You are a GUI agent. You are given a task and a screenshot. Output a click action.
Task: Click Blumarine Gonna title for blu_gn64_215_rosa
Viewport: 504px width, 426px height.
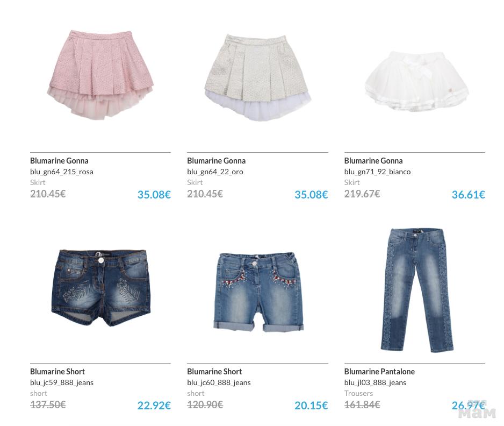tap(59, 160)
